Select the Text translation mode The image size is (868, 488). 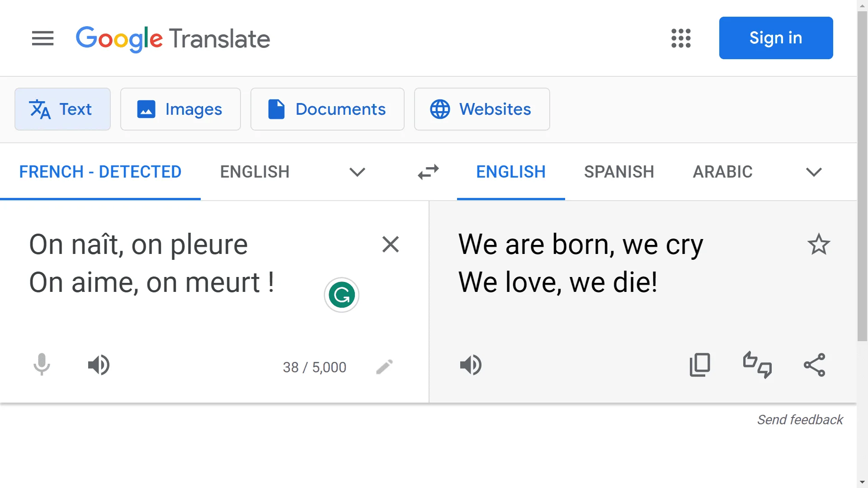pyautogui.click(x=62, y=109)
